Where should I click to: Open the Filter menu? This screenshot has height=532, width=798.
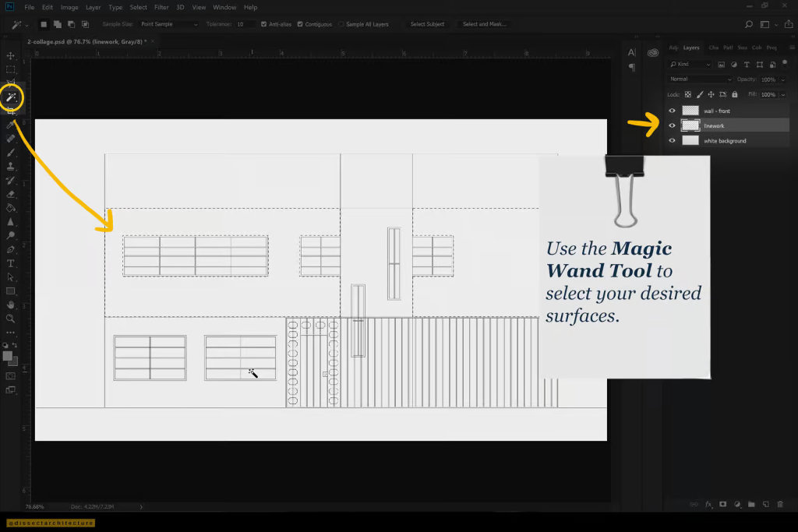pos(161,7)
